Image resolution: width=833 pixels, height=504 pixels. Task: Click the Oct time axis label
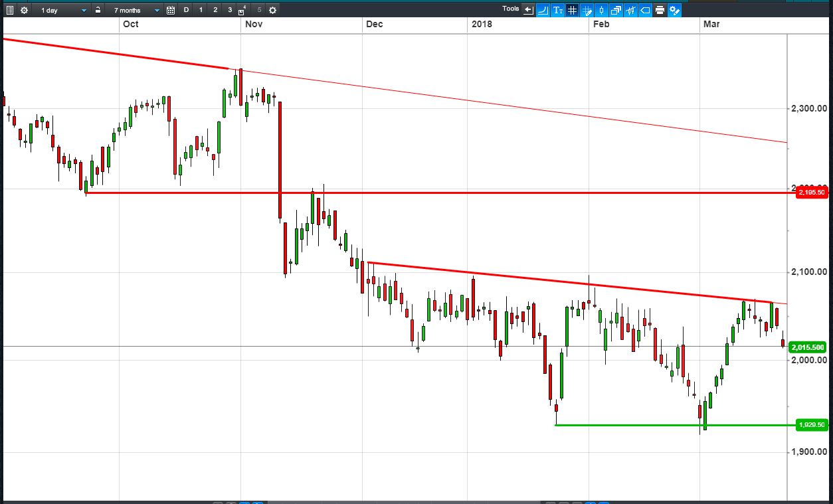pyautogui.click(x=131, y=25)
